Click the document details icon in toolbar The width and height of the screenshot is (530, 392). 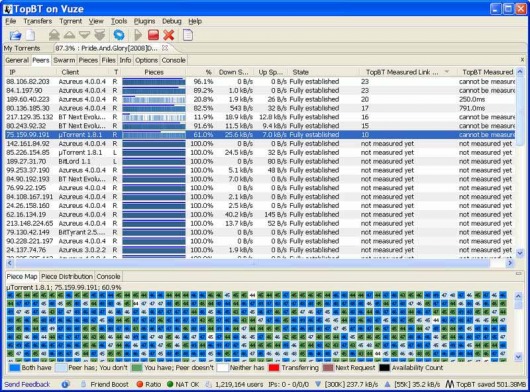[x=188, y=35]
